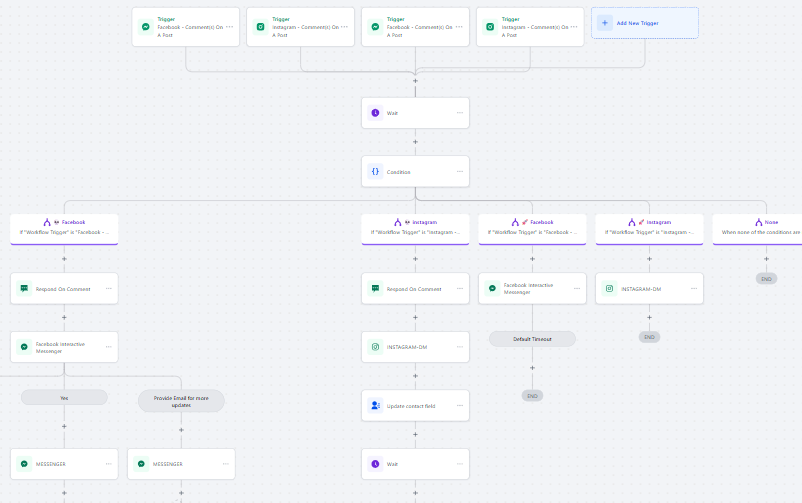Viewport: 802px width, 503px height.
Task: Add step below rocket Facebook branch header
Action: coord(532,259)
